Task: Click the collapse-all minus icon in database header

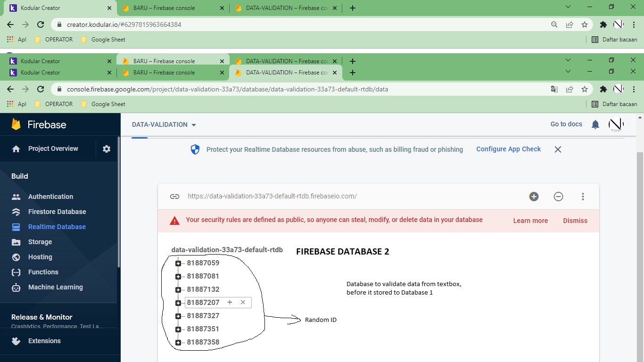Action: click(x=558, y=197)
